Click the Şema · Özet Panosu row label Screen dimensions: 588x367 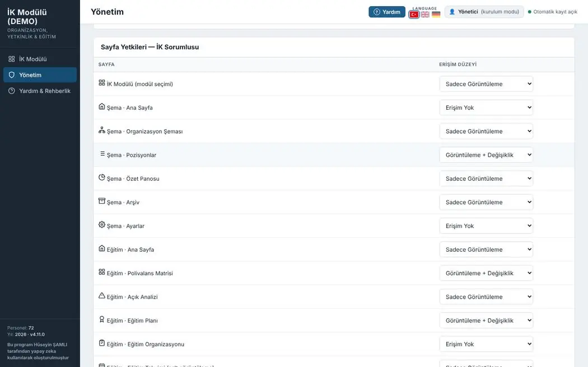tap(133, 178)
